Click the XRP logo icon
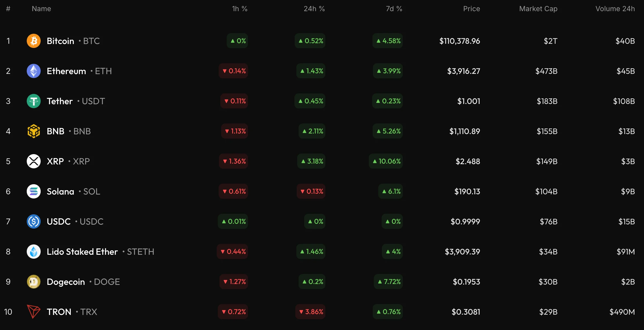Image resolution: width=644 pixels, height=330 pixels. pyautogui.click(x=34, y=161)
